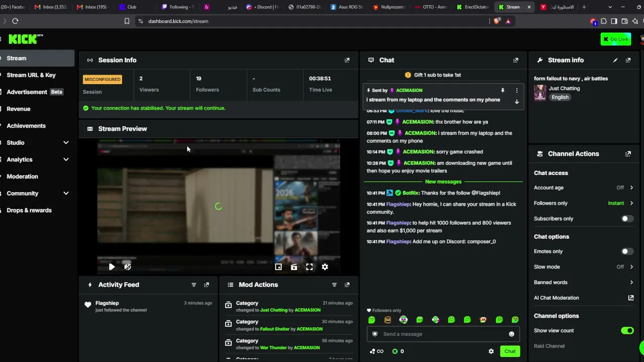Switch stream preview to theater mode
This screenshot has height=362, width=644.
pos(294,267)
